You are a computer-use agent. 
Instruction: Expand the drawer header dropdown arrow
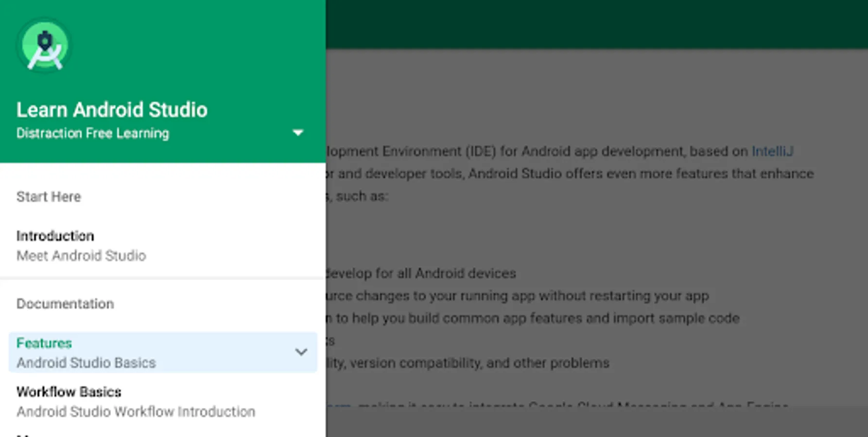298,133
